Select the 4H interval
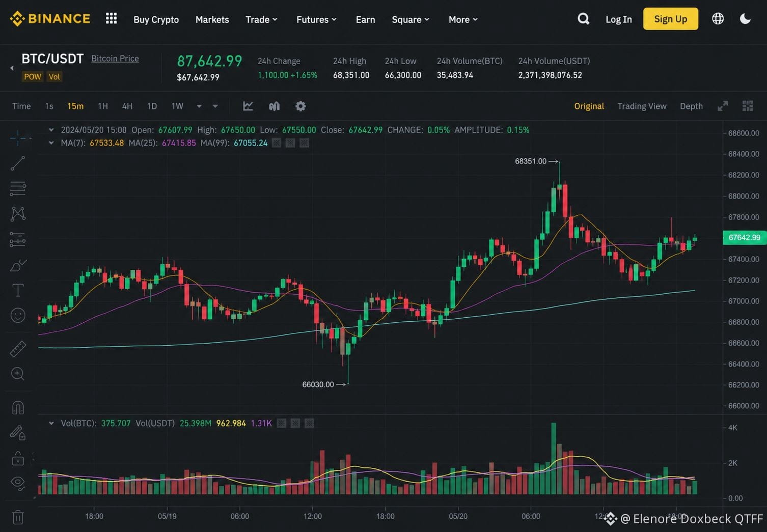The width and height of the screenshot is (767, 532). click(127, 106)
